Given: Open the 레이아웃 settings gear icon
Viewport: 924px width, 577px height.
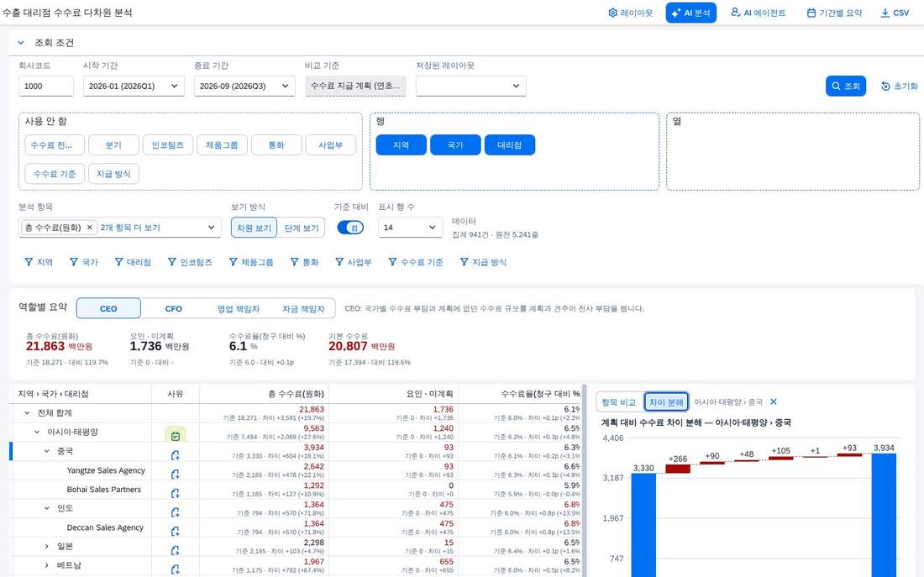Looking at the screenshot, I should point(613,13).
